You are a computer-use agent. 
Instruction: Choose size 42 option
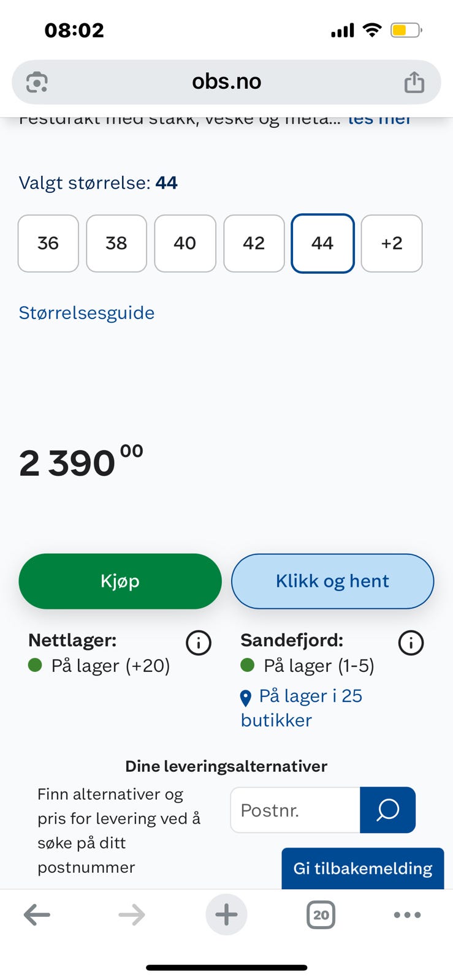point(254,243)
